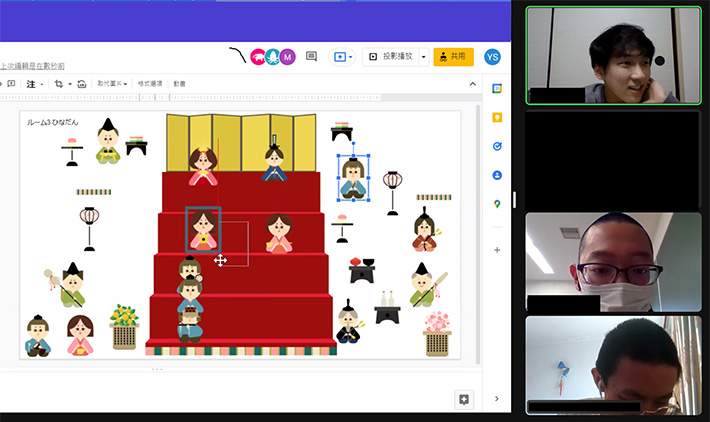Open Contacts side panel icon
This screenshot has width=710, height=422.
pyautogui.click(x=497, y=176)
